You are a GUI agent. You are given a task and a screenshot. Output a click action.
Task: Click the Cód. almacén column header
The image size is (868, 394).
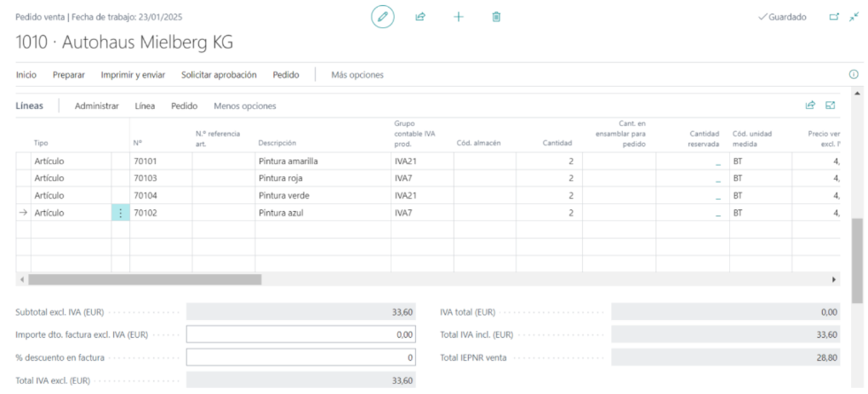[479, 143]
